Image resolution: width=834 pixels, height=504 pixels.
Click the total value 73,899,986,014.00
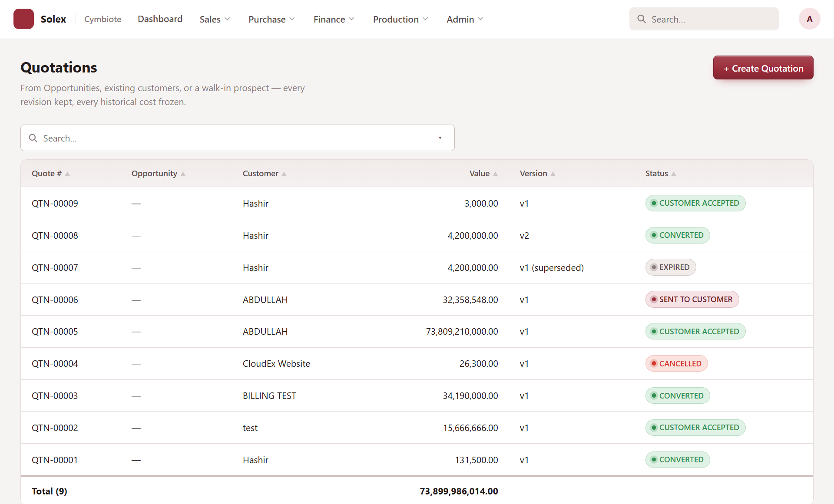(459, 491)
